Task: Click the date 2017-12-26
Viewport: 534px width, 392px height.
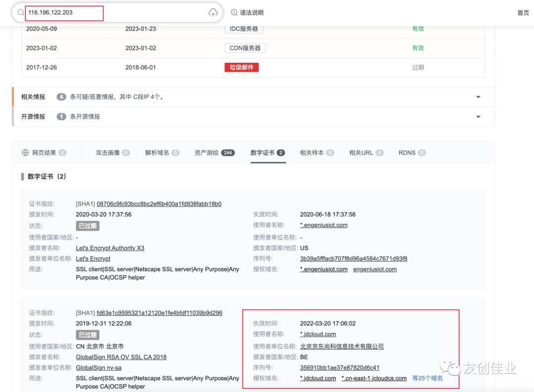Action: coord(42,67)
